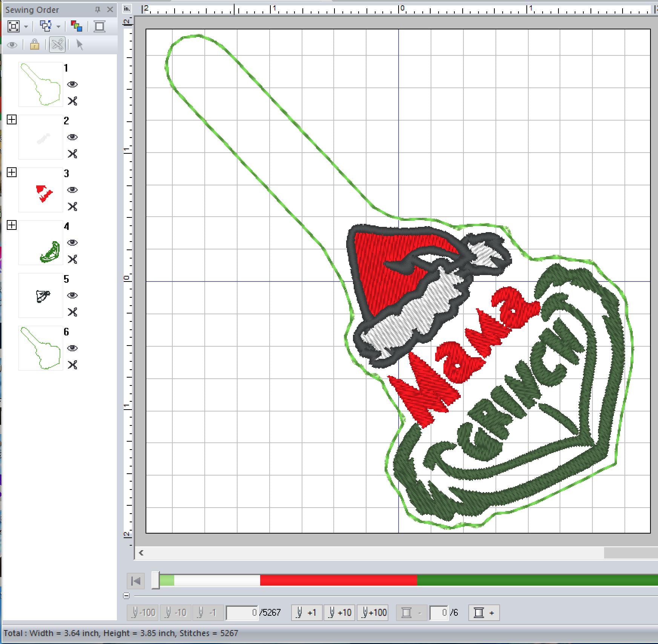Expand sewing order group 4
Viewport: 658px width, 644px height.
tap(12, 225)
